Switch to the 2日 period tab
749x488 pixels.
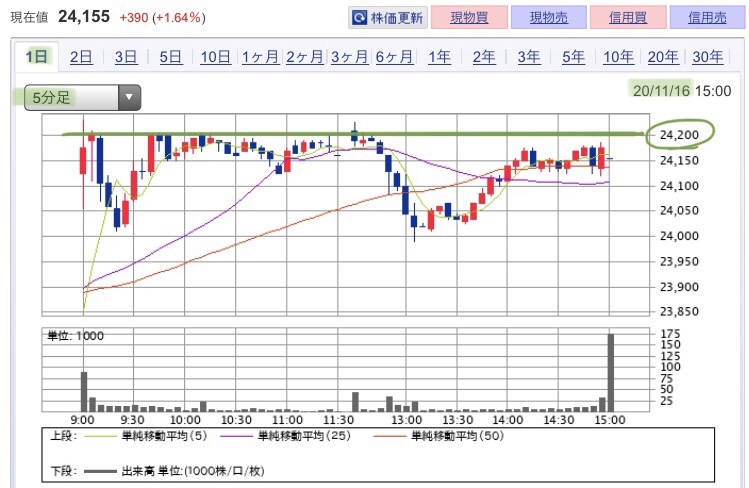81,57
